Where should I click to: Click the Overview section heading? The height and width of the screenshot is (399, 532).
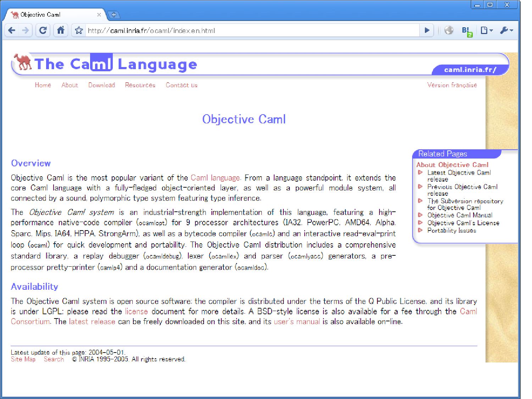click(31, 163)
